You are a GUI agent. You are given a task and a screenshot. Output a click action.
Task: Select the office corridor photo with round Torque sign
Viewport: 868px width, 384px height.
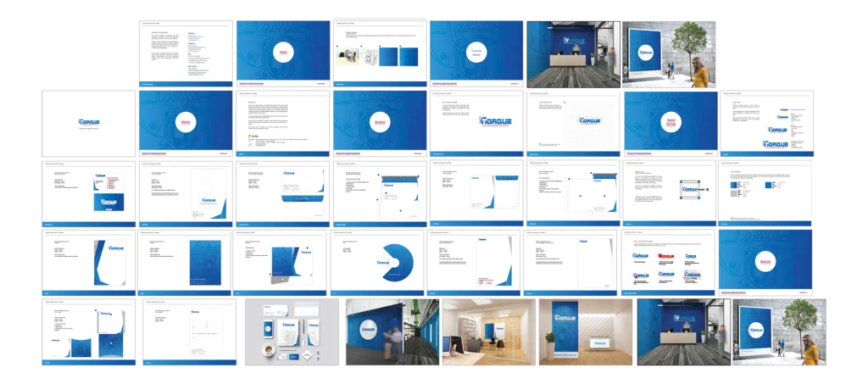[x=392, y=332]
